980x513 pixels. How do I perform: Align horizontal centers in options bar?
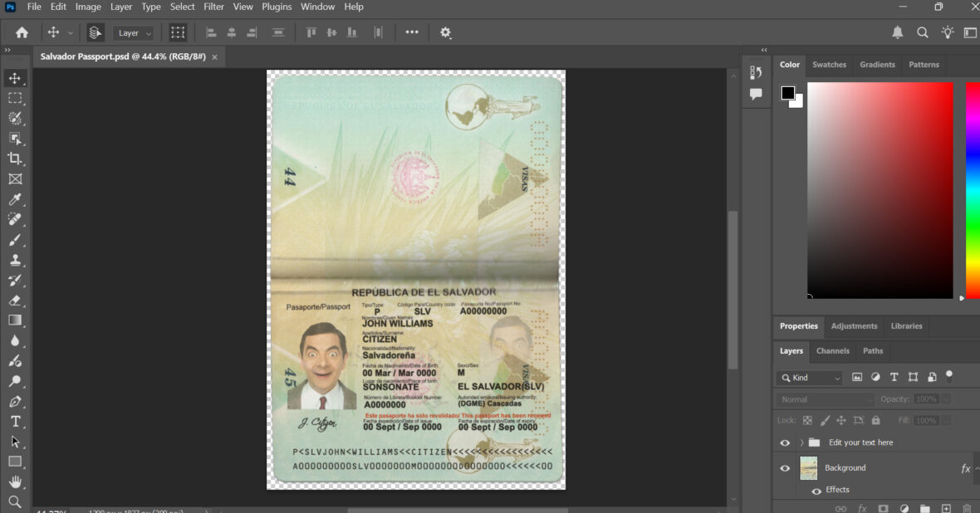231,32
